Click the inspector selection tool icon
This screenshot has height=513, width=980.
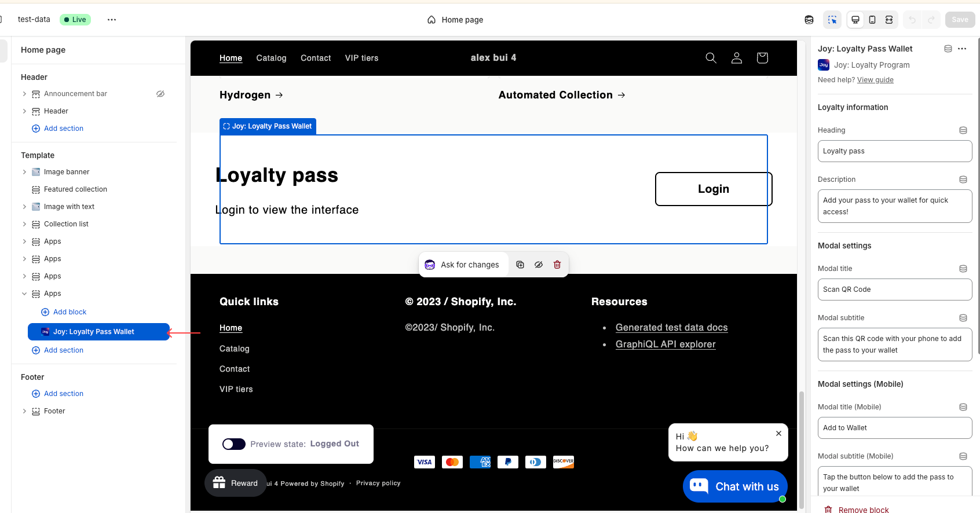[832, 20]
